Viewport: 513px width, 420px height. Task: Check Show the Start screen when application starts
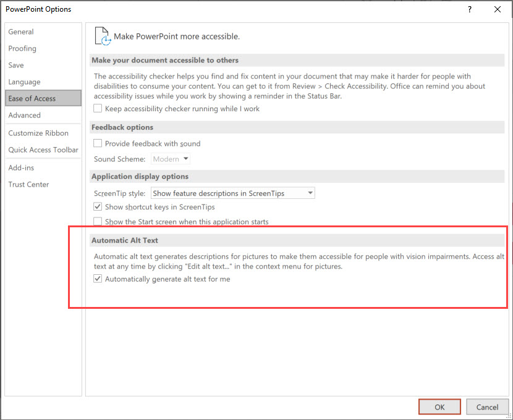click(98, 221)
